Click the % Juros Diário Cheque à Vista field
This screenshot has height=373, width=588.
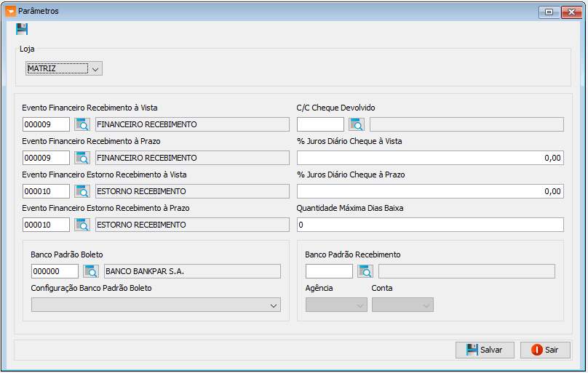[431, 158]
